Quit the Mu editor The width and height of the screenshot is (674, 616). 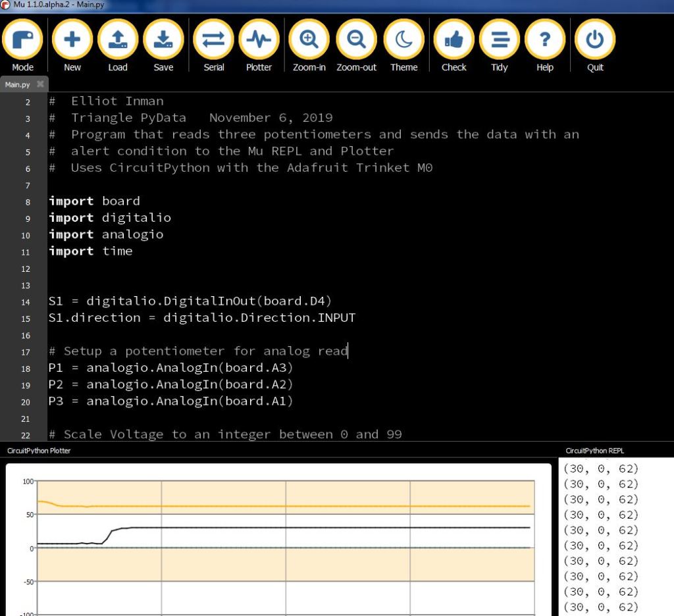point(595,41)
